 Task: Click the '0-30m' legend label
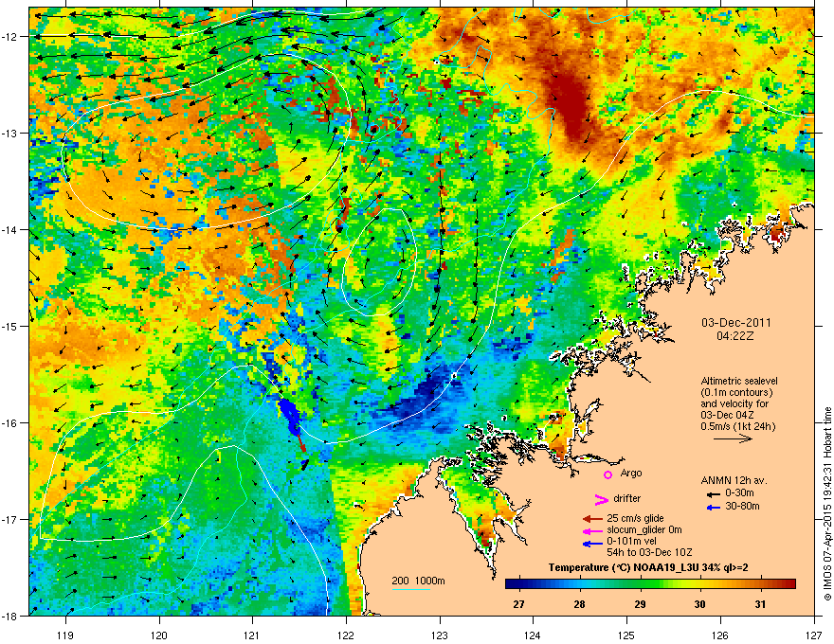point(739,493)
